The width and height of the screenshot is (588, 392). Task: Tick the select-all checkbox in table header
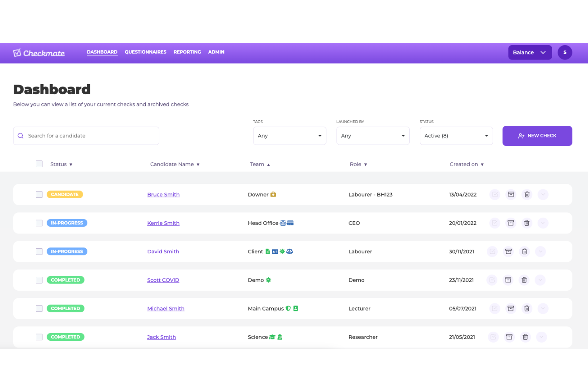(x=39, y=164)
